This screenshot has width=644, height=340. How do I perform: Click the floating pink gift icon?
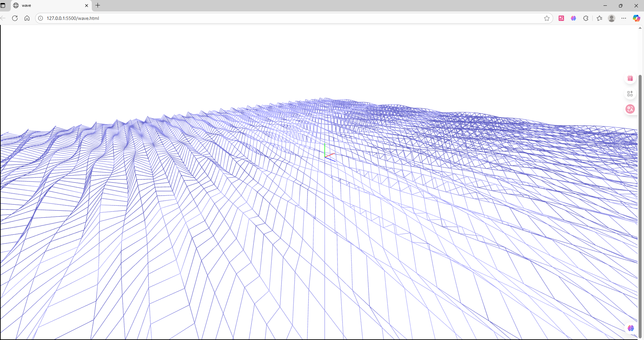630,78
